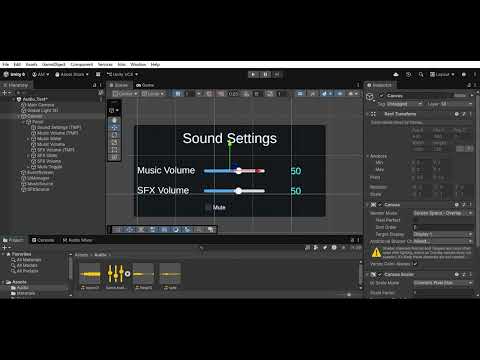Click the Project panel add (+) button
The image size is (480, 360).
pyautogui.click(x=5, y=247)
